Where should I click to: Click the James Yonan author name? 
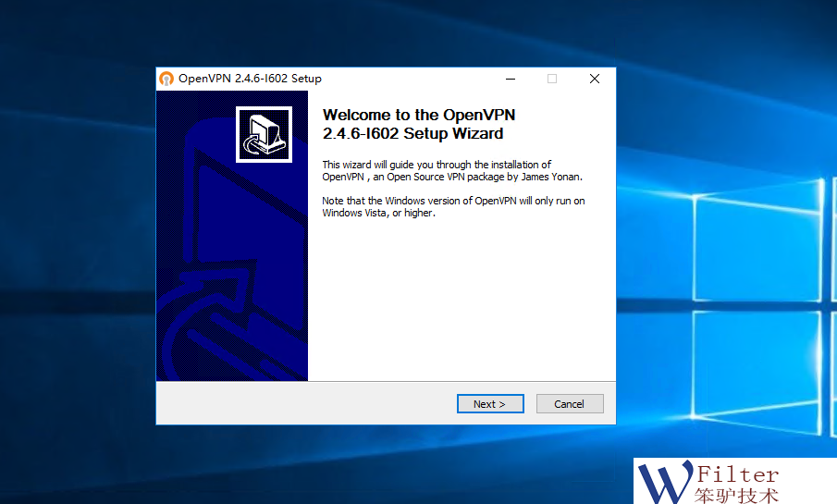[x=551, y=176]
